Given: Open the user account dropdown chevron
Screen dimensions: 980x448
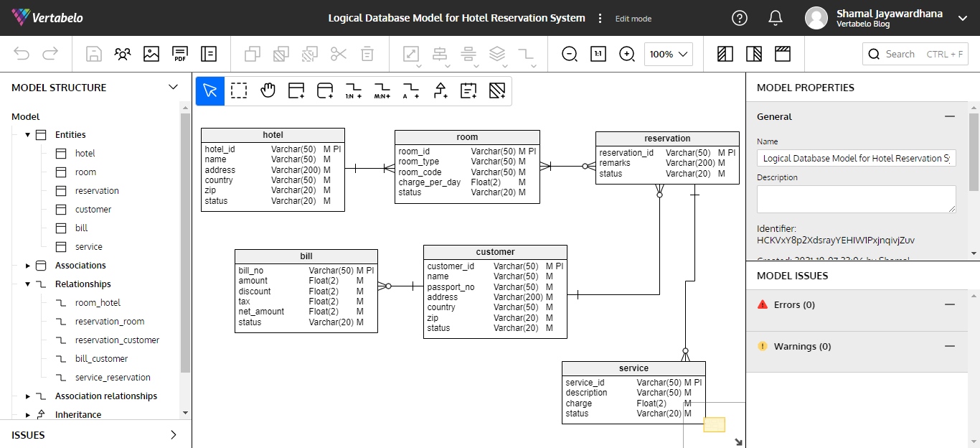Looking at the screenshot, I should coord(963,18).
